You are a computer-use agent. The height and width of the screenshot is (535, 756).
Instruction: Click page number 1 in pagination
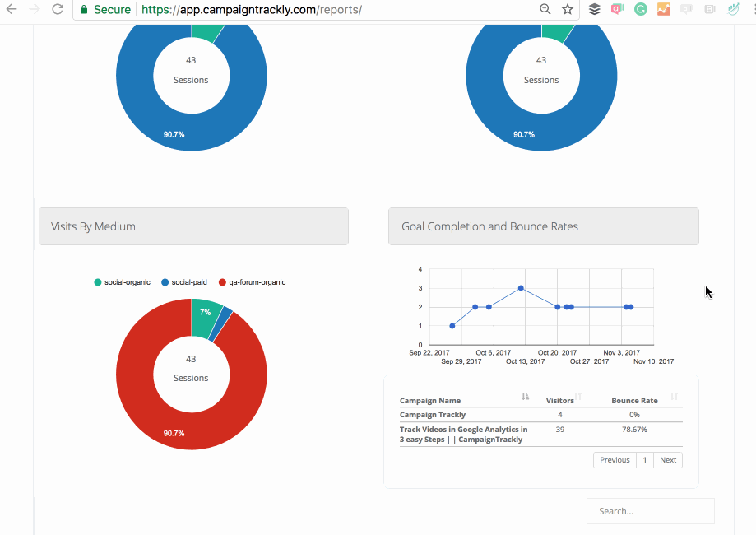[x=644, y=459]
